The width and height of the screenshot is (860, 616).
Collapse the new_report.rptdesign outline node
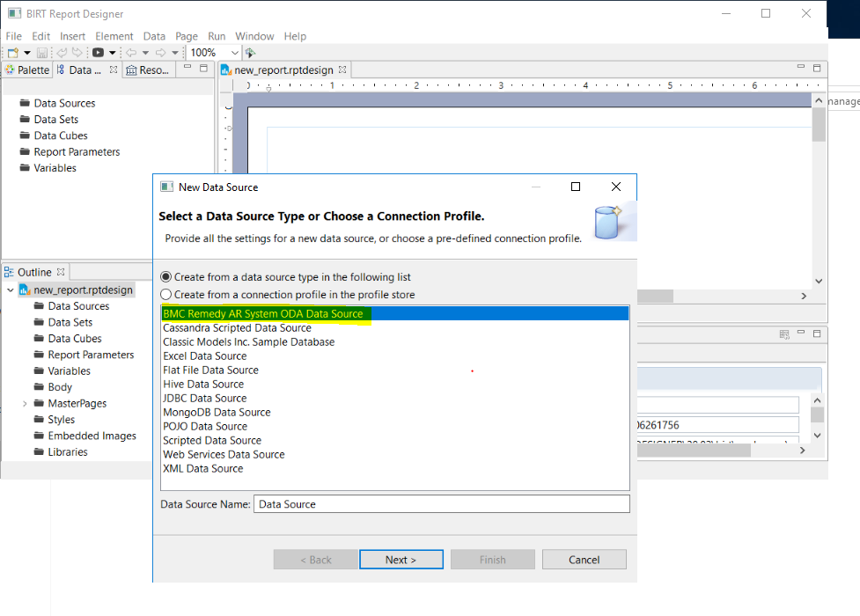pos(11,290)
